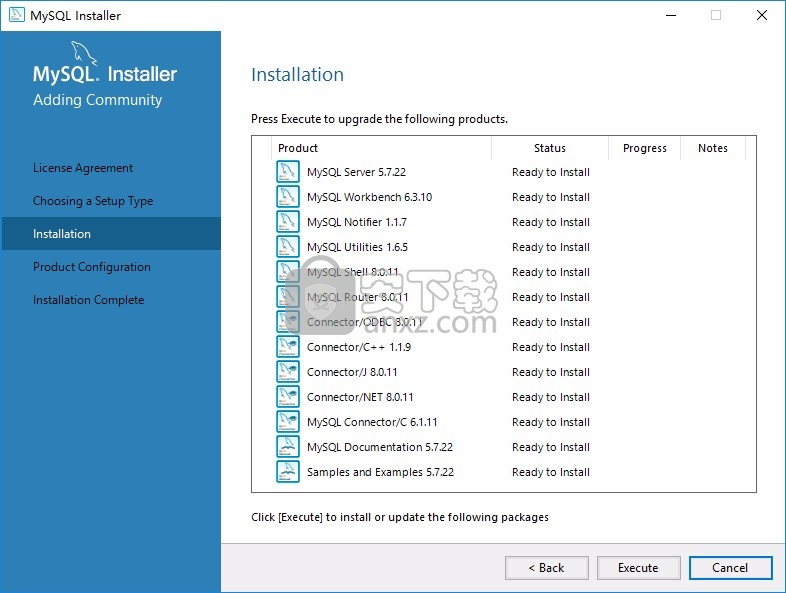Click Ready to Install status for MySQL Notifier
This screenshot has width=786, height=593.
tap(551, 222)
